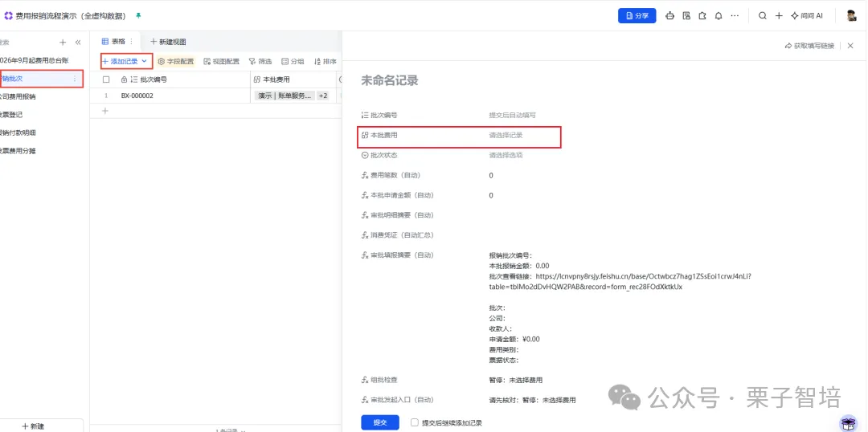Screen dimensions: 868x432
Task: Click 请选择记录 for the 本批费用 field
Action: pyautogui.click(x=506, y=135)
